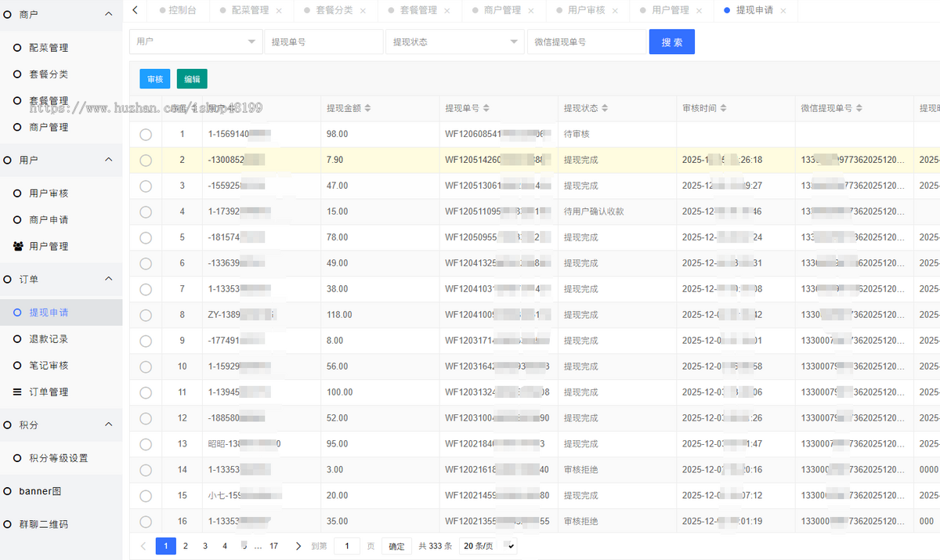Click the 审核 button
940x560 pixels.
coord(155,79)
